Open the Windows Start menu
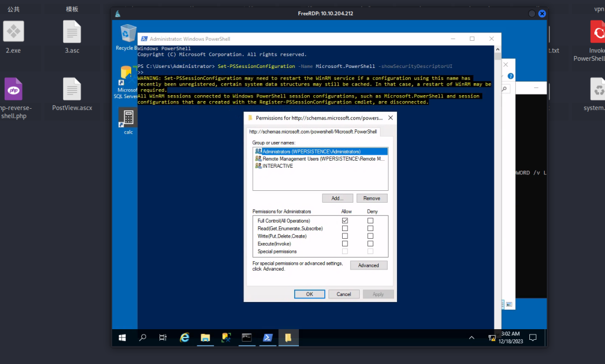 122,338
